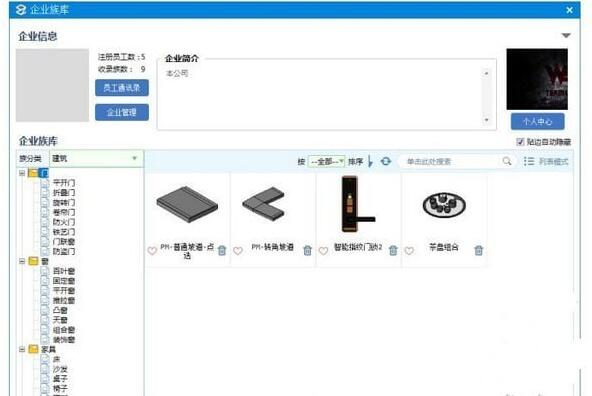Delete the PM-普通坡道-点选 family via trash icon
This screenshot has height=396, width=592.
222,250
